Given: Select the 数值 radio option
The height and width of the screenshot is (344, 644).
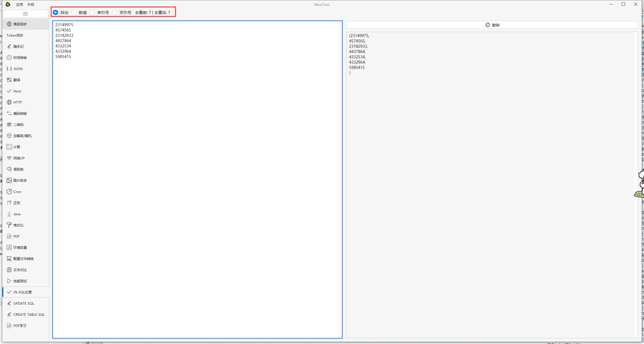Looking at the screenshot, I should click(74, 13).
